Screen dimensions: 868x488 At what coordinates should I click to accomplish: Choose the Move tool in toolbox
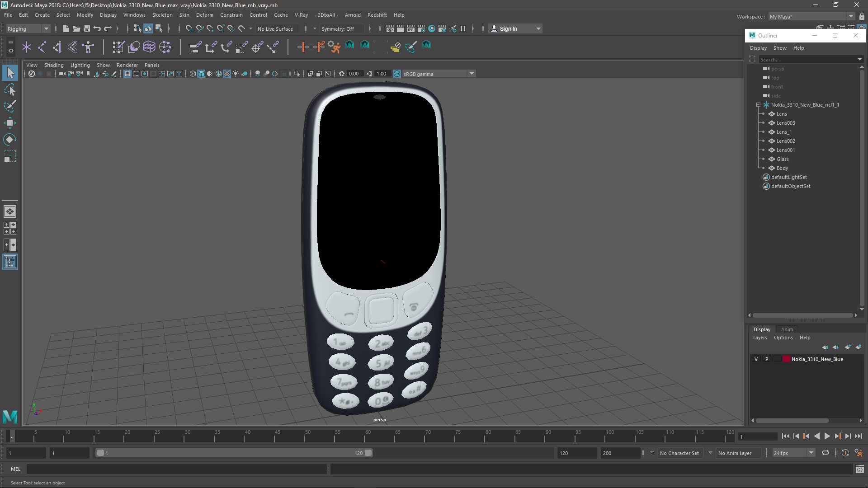point(10,123)
